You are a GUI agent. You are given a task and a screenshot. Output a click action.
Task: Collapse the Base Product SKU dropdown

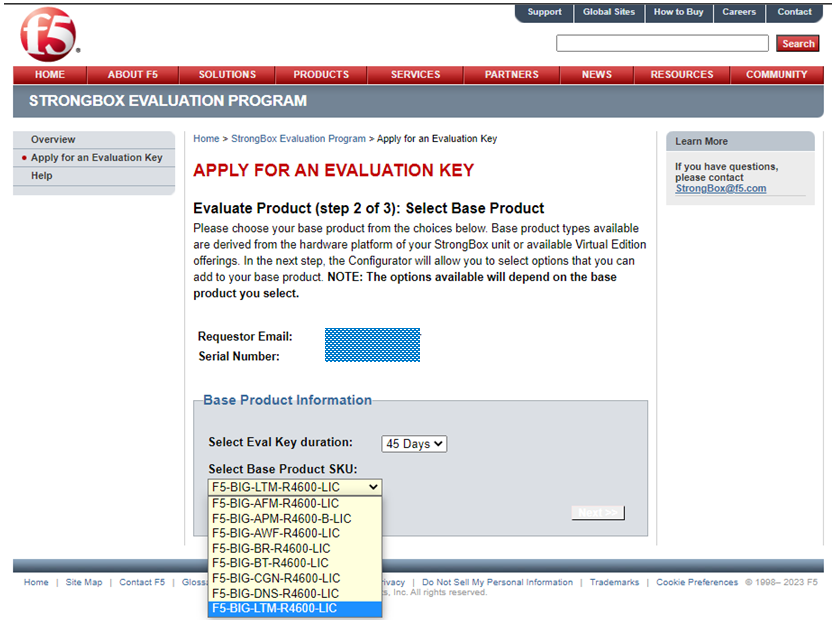pyautogui.click(x=295, y=487)
